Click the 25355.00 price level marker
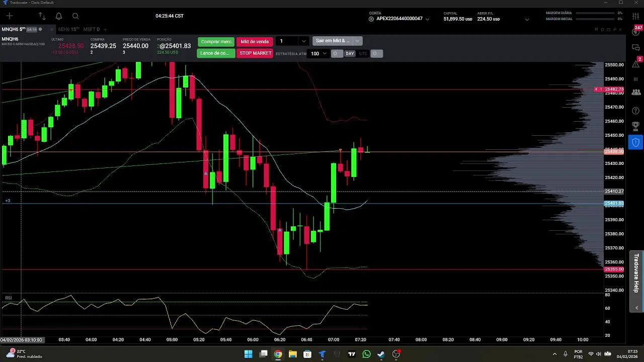The height and width of the screenshot is (362, 644). (x=614, y=269)
